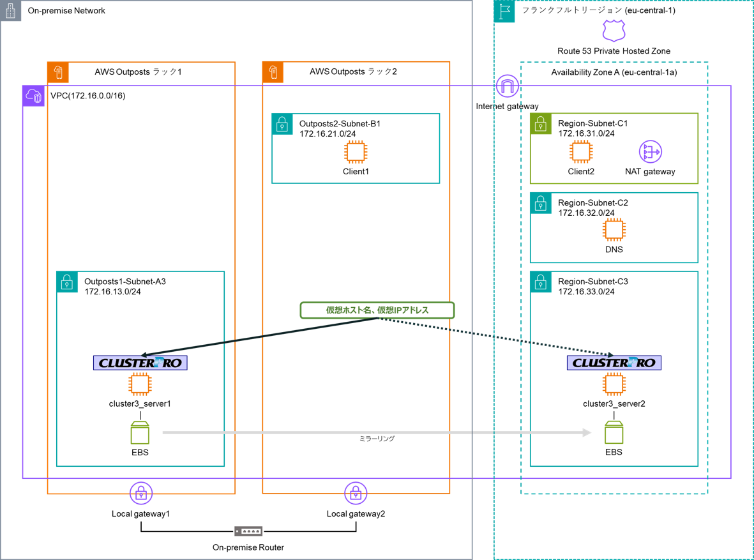Select the EBS volume under cluster3_server1
The width and height of the screenshot is (754, 560).
tap(140, 433)
